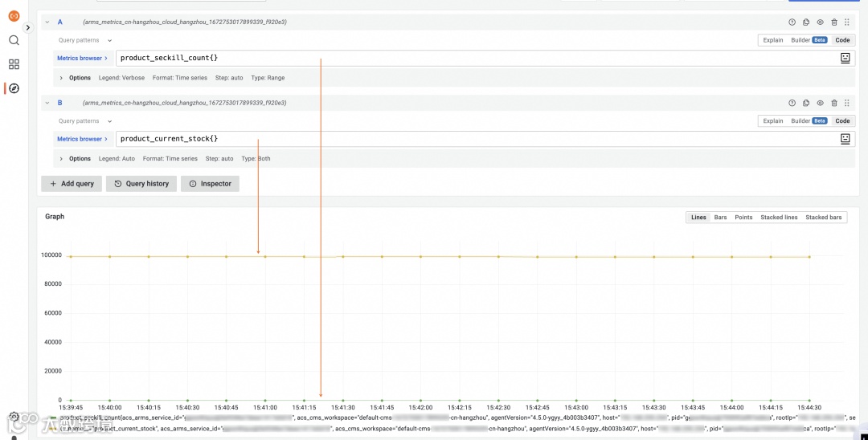The height and width of the screenshot is (440, 868).
Task: Select Explain mode for query A
Action: pos(773,40)
